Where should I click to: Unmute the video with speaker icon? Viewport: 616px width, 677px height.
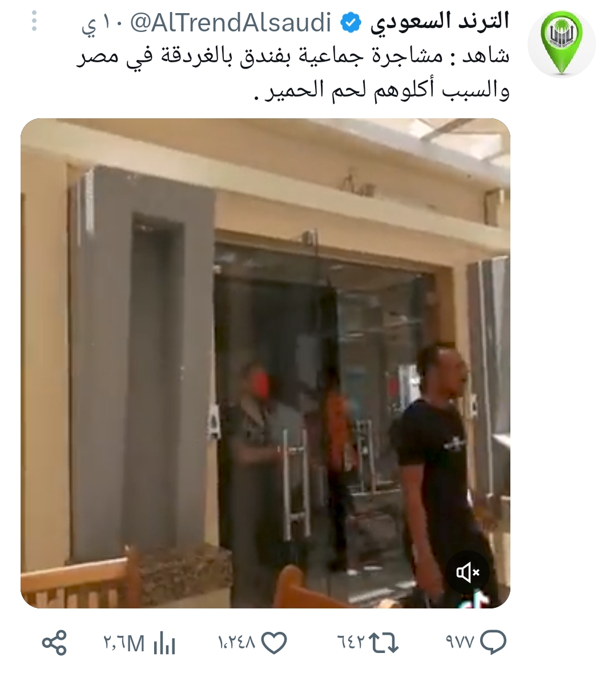coord(468,572)
